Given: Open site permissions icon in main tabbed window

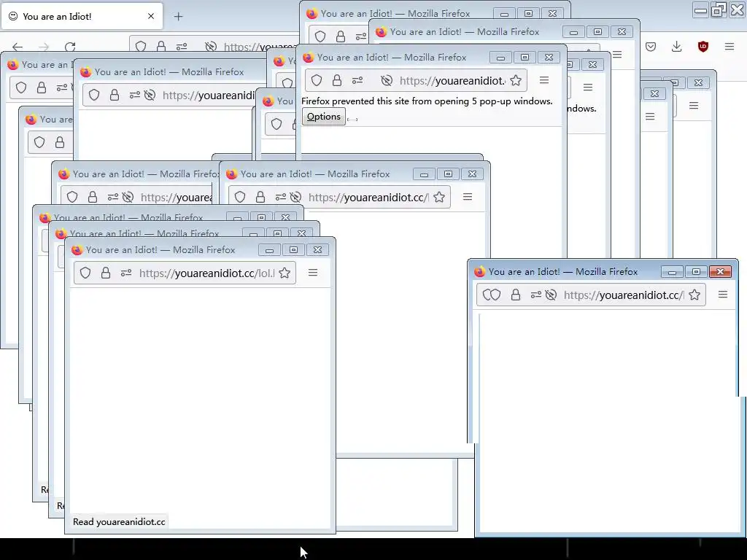Looking at the screenshot, I should point(182,47).
